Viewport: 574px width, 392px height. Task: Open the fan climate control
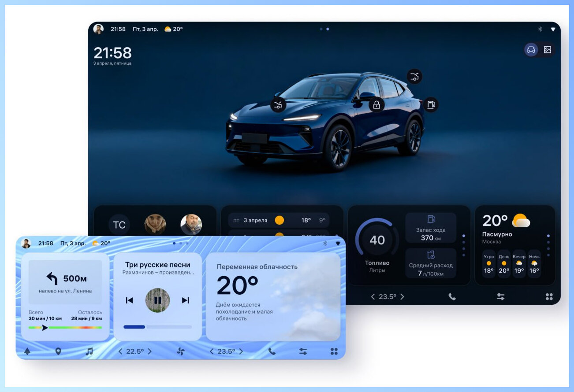181,351
